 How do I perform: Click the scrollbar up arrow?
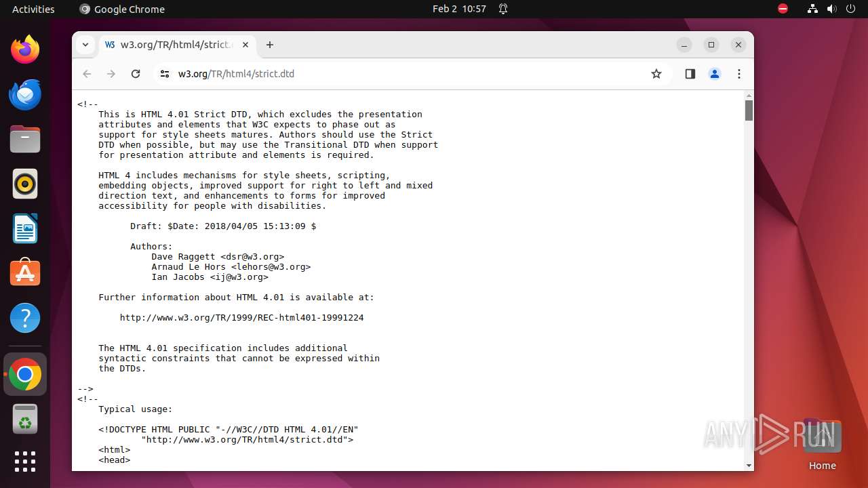coord(749,95)
